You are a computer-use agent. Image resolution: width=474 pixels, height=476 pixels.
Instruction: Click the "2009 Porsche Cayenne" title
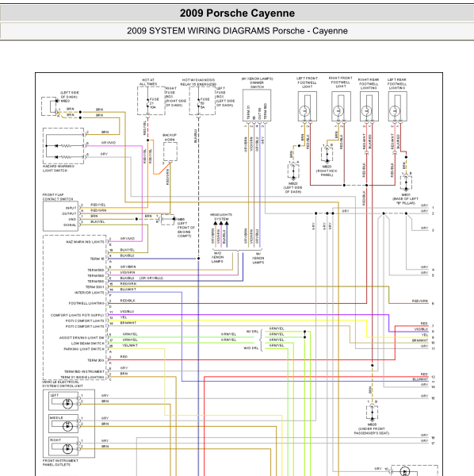point(237,13)
